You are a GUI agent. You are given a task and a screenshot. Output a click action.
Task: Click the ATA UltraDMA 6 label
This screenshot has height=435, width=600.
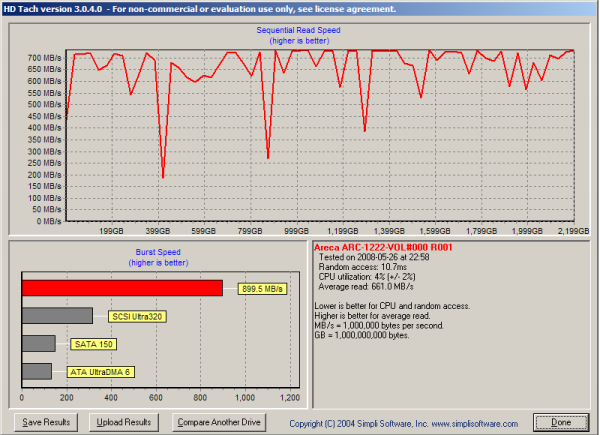tap(101, 372)
